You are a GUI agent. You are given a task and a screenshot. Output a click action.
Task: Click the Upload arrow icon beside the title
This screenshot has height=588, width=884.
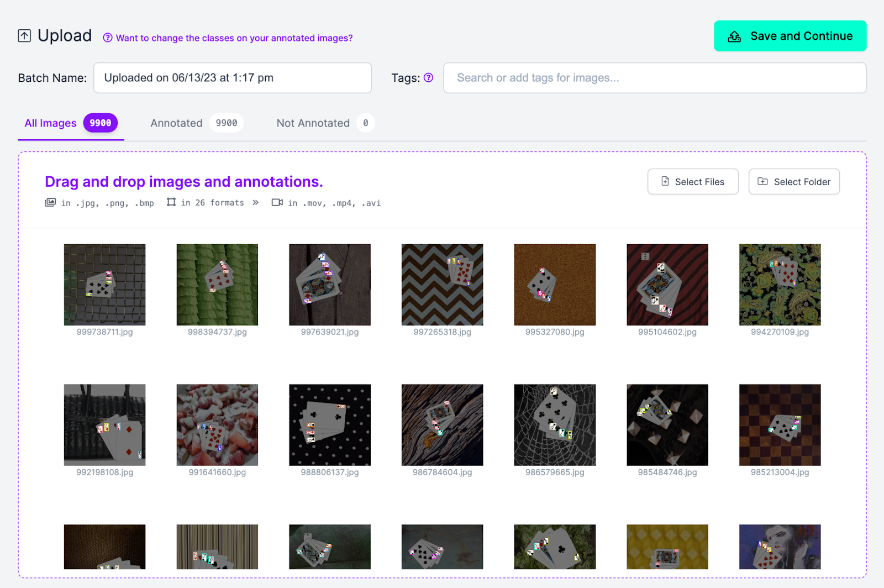24,36
